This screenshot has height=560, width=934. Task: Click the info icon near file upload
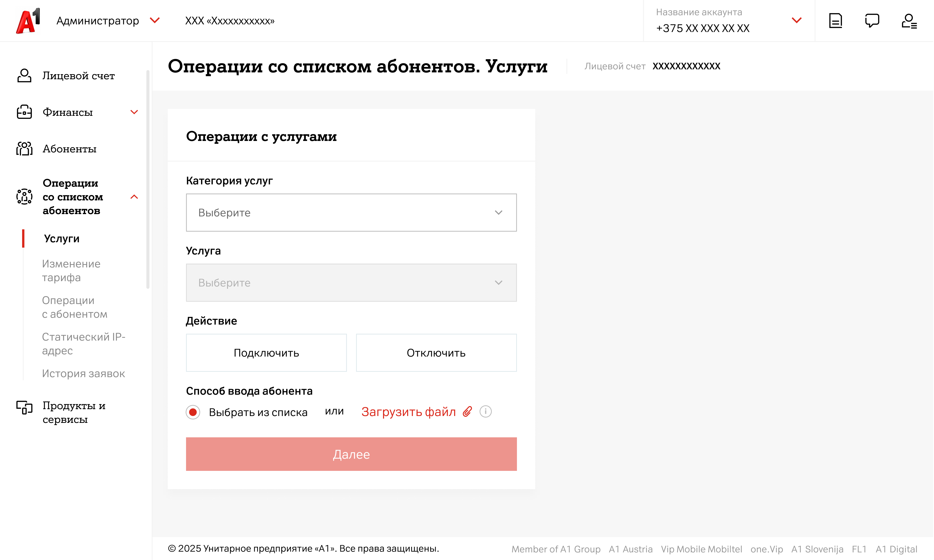tap(485, 412)
